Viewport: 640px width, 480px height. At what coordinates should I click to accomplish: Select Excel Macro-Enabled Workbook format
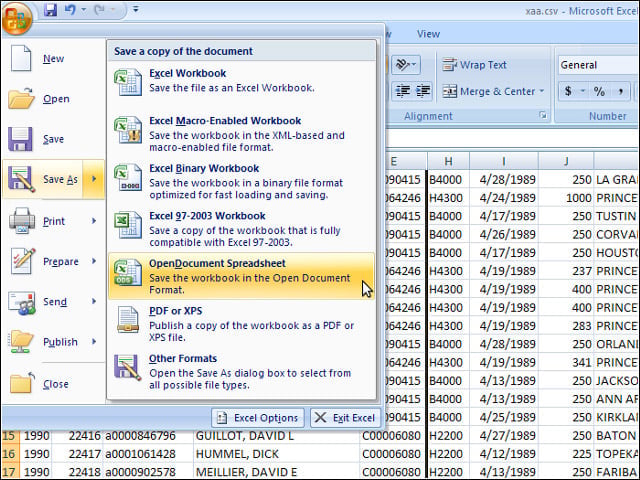(241, 134)
